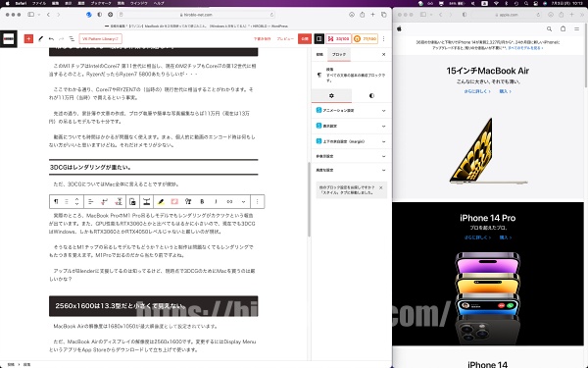Open shopping bag on the apple.com page
The height and width of the screenshot is (368, 588).
click(563, 28)
